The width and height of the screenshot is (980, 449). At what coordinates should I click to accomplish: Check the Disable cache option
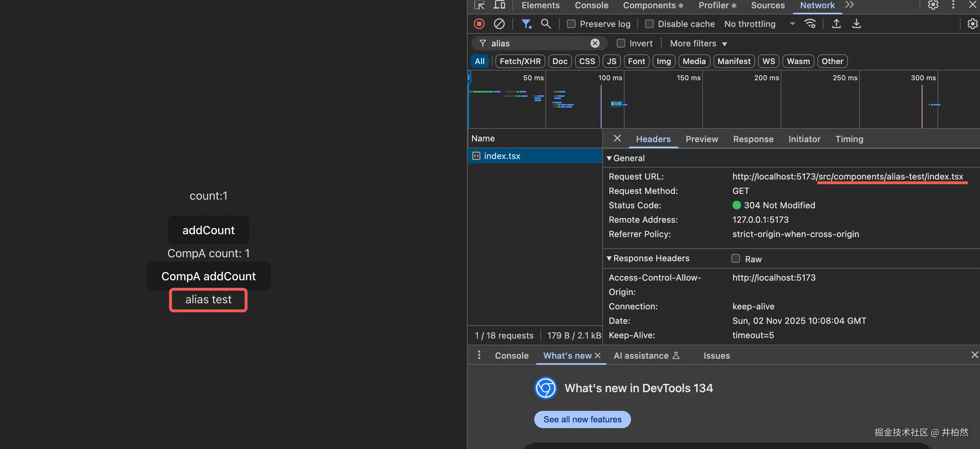pos(649,24)
